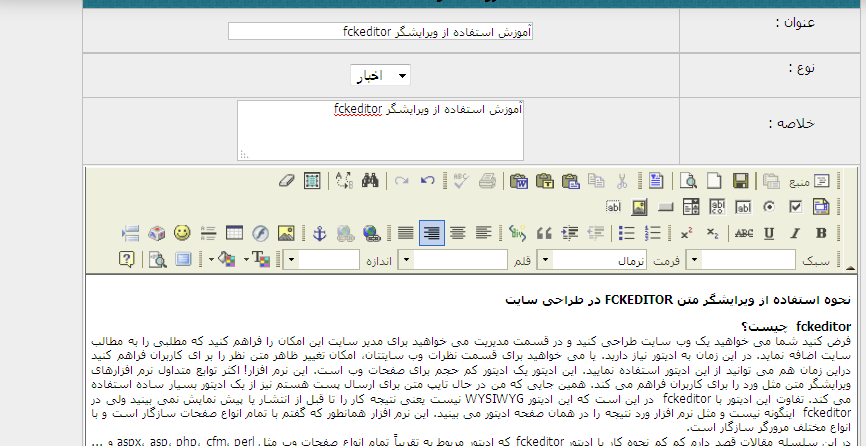Viewport: 866px width, 446px height.
Task: Insert a radio button field from the toolbar
Action: (x=769, y=207)
